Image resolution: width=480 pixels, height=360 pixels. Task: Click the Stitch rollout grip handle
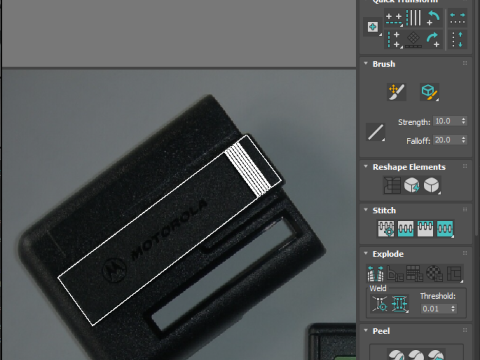(465, 210)
